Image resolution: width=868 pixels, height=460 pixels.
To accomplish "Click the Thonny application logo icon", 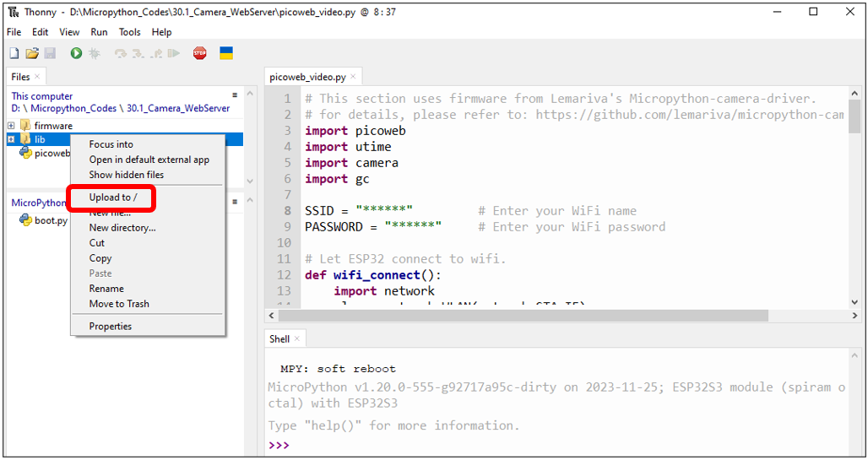I will 14,12.
